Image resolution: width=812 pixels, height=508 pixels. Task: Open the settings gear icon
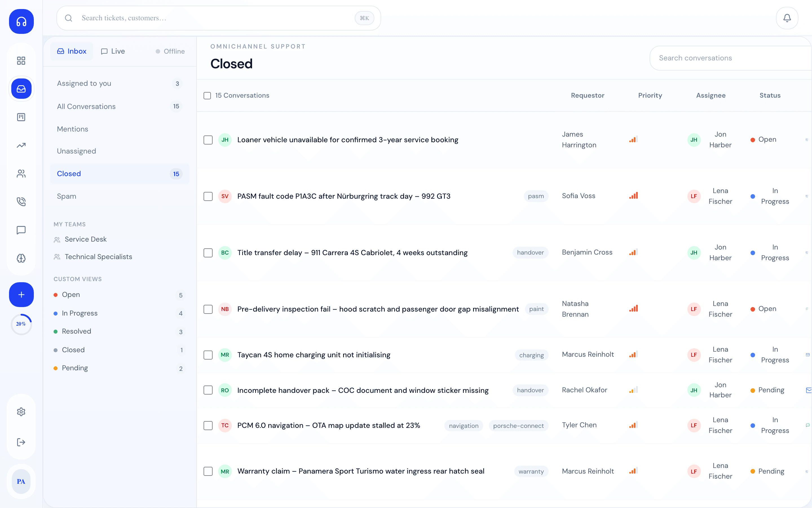tap(21, 411)
